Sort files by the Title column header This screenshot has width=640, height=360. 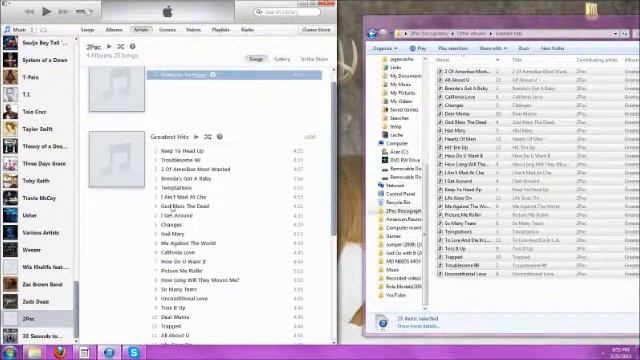pyautogui.click(x=517, y=60)
